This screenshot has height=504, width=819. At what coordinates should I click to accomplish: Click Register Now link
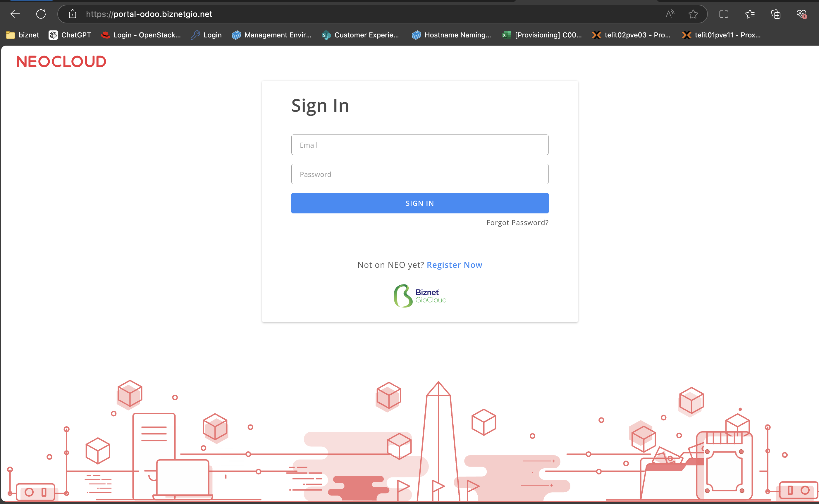(454, 265)
